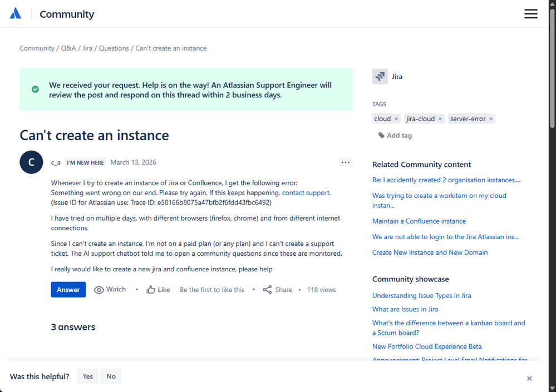Remove the jira-cloud tag
This screenshot has height=392, width=556.
click(440, 119)
